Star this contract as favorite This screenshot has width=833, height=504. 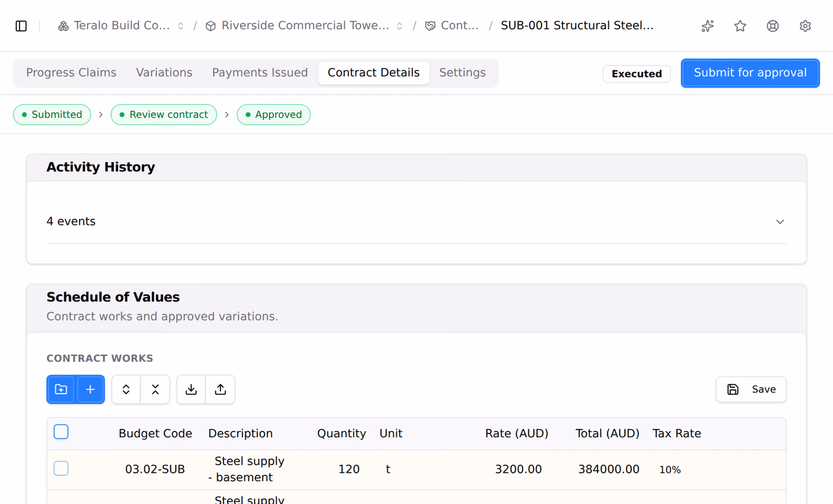(x=740, y=26)
